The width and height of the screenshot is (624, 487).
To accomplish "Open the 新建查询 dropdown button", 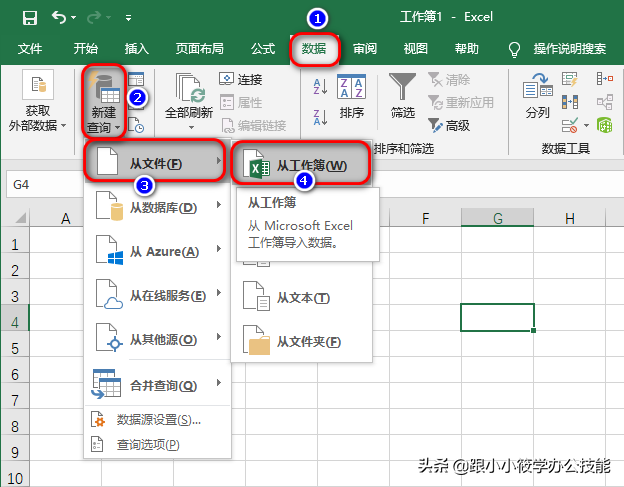I will pyautogui.click(x=104, y=102).
